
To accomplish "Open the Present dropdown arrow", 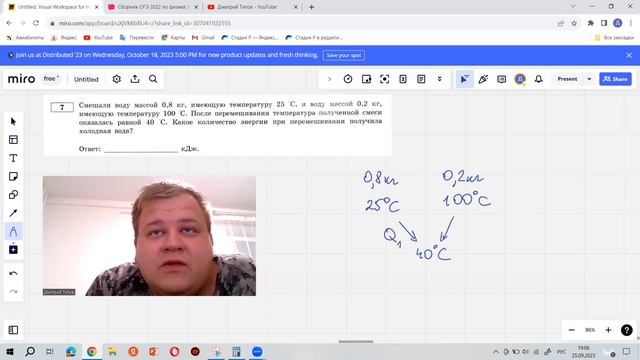I will [589, 79].
